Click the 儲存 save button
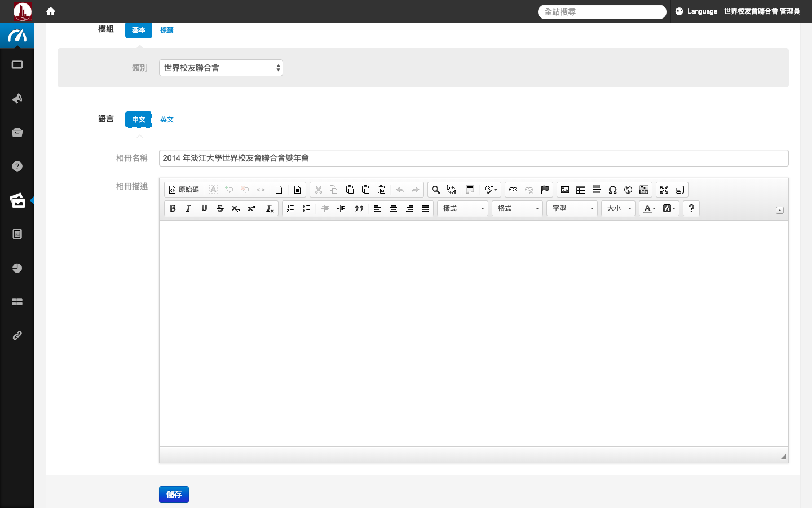 pyautogui.click(x=174, y=494)
